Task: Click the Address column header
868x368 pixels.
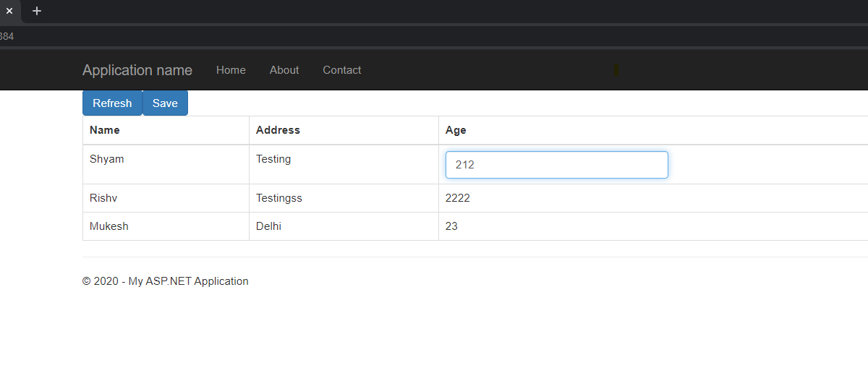Action: tap(278, 130)
